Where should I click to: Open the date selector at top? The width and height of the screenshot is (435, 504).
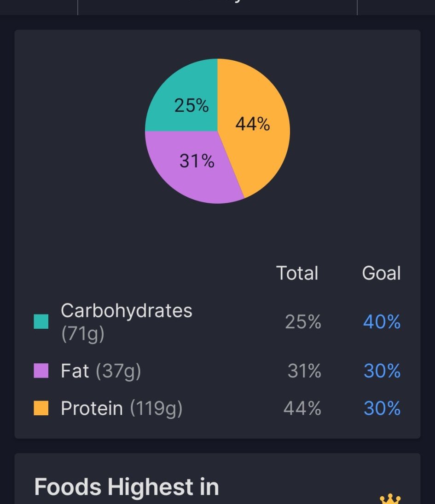217,6
